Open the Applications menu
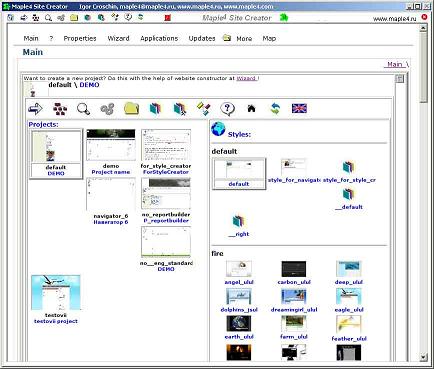The height and width of the screenshot is (369, 434). click(159, 38)
